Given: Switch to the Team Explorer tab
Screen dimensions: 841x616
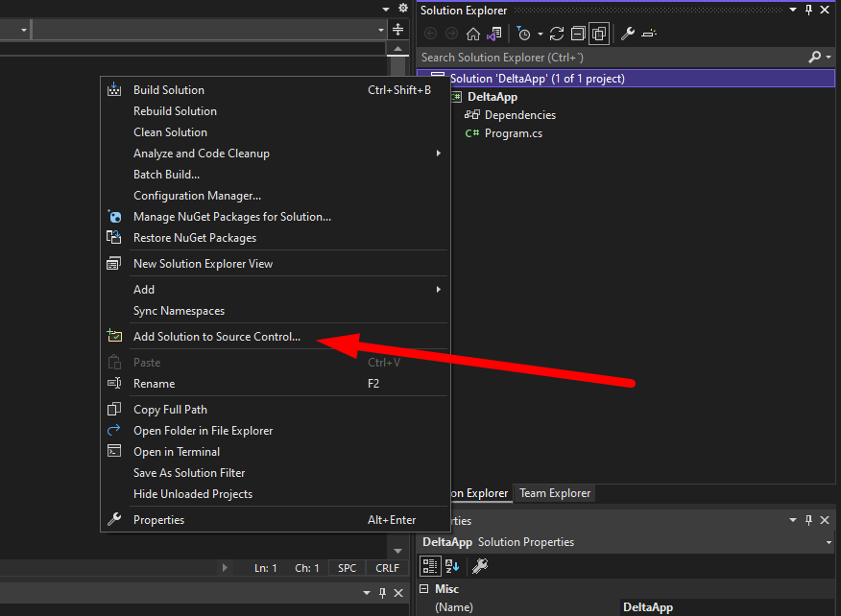Looking at the screenshot, I should (x=555, y=493).
